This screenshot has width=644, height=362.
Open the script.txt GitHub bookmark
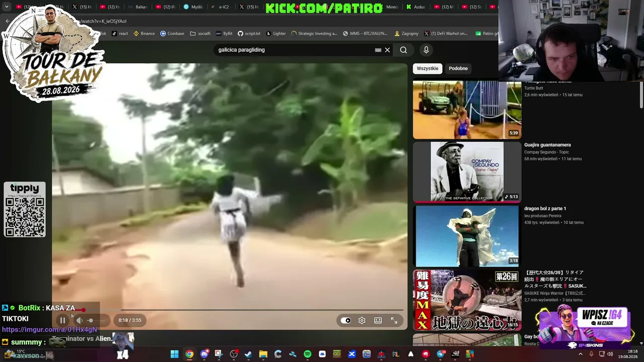249,34
